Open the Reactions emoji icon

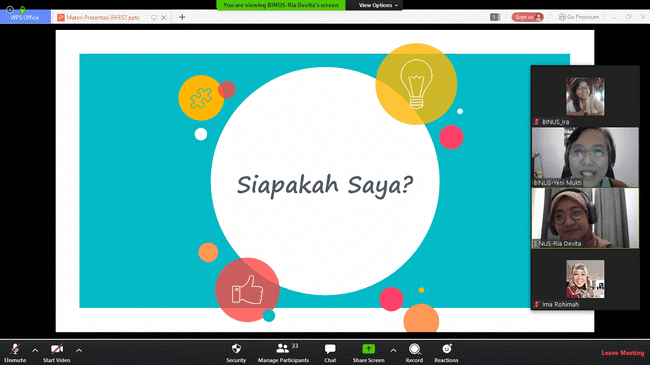tap(446, 349)
